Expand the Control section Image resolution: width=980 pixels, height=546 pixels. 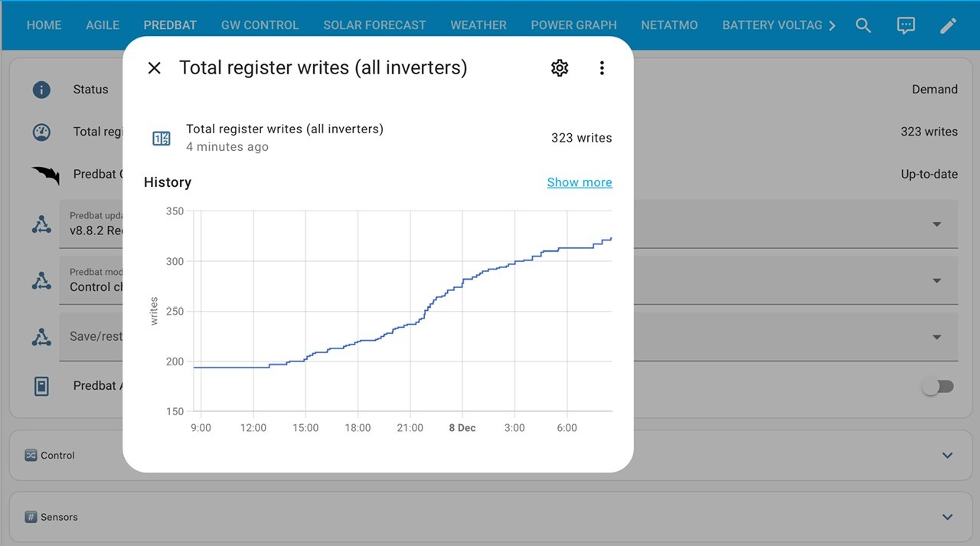[x=947, y=455]
